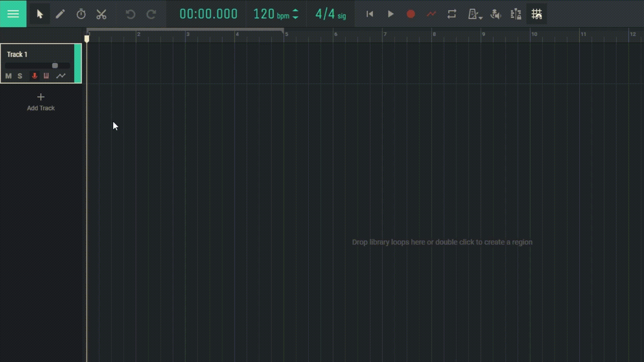Open the hamburger main menu
This screenshot has height=362, width=644.
click(13, 13)
